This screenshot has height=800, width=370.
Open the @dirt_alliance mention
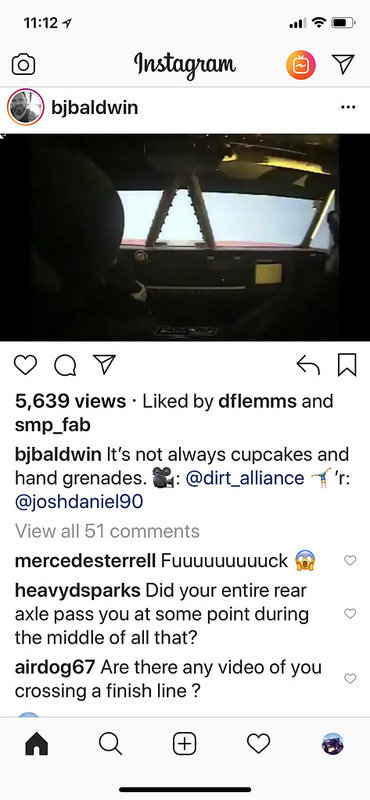(x=244, y=479)
